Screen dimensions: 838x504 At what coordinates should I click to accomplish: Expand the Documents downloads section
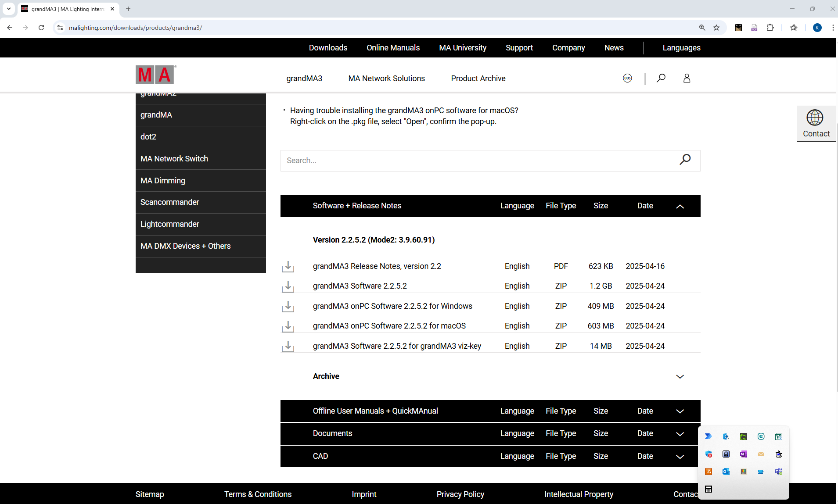(x=680, y=433)
